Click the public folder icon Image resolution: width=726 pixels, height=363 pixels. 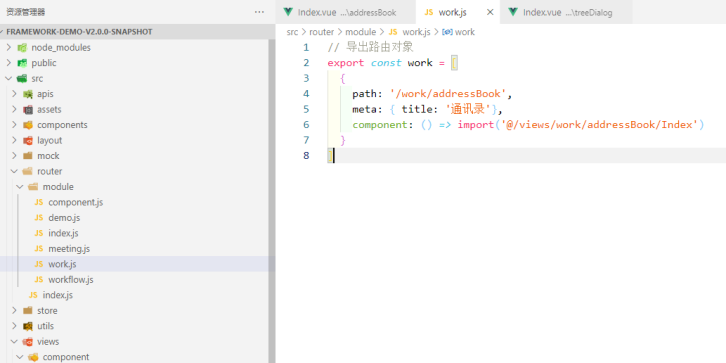(x=22, y=63)
